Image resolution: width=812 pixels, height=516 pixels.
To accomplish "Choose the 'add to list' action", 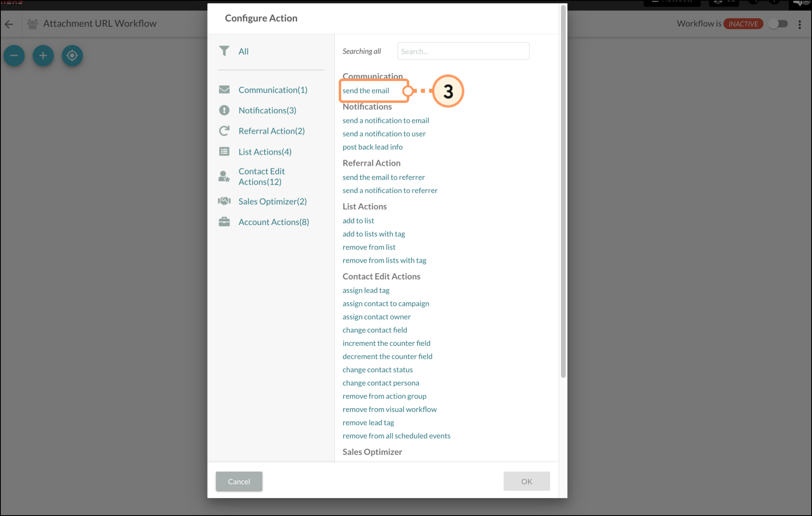I will click(x=358, y=221).
